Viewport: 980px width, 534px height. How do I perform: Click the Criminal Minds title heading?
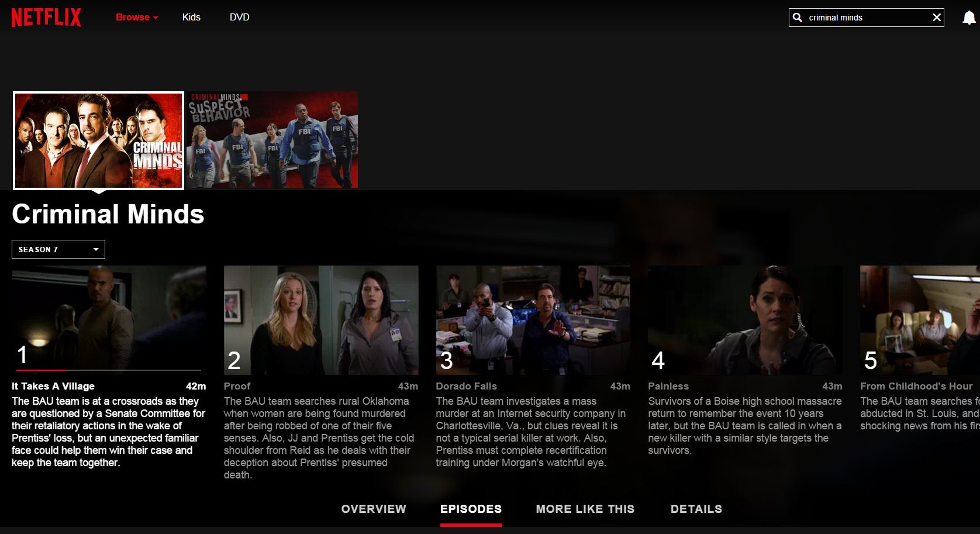coord(108,214)
